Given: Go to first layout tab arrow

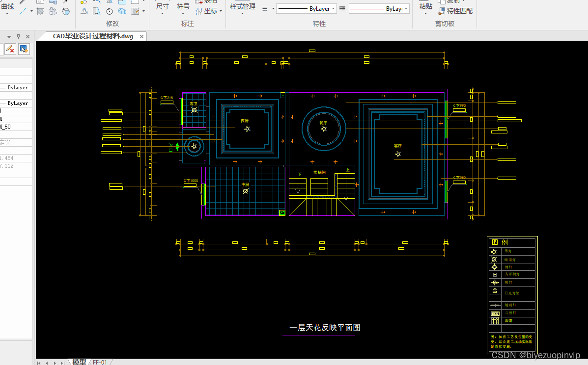Looking at the screenshot, I should [39, 363].
